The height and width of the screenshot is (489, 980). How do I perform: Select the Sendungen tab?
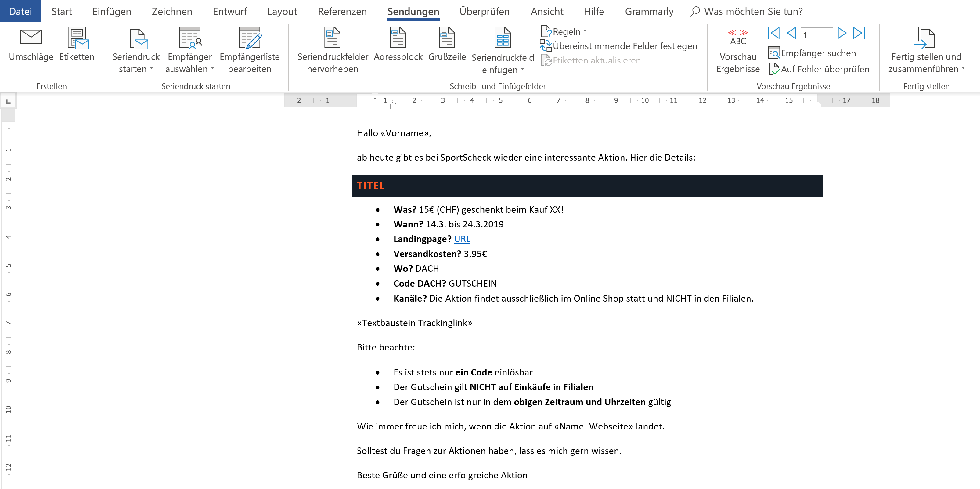[x=413, y=11]
